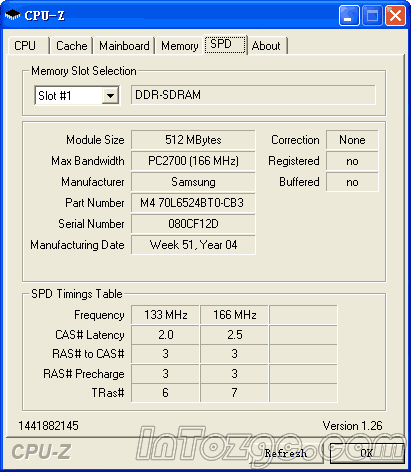The image size is (411, 472).
Task: Click the 166 MHz frequency cell
Action: [234, 315]
